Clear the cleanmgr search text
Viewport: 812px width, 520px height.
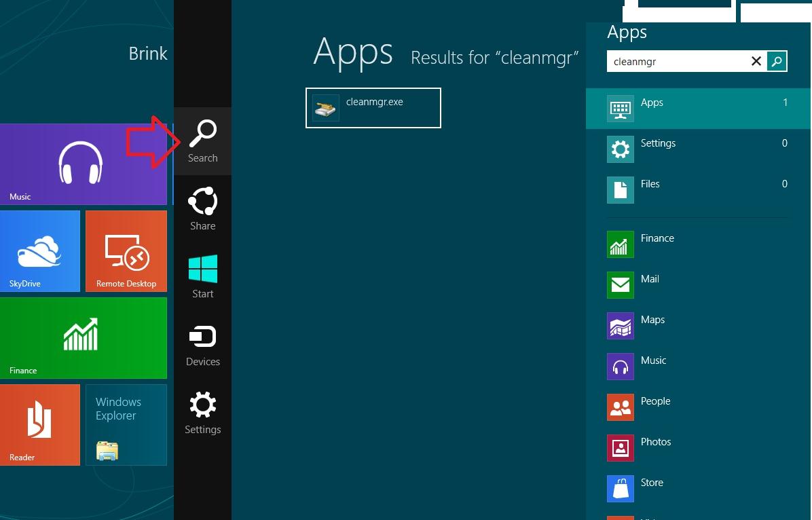coord(756,61)
